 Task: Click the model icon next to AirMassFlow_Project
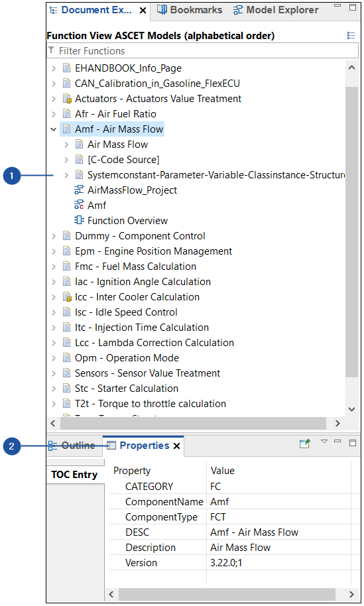click(x=79, y=190)
